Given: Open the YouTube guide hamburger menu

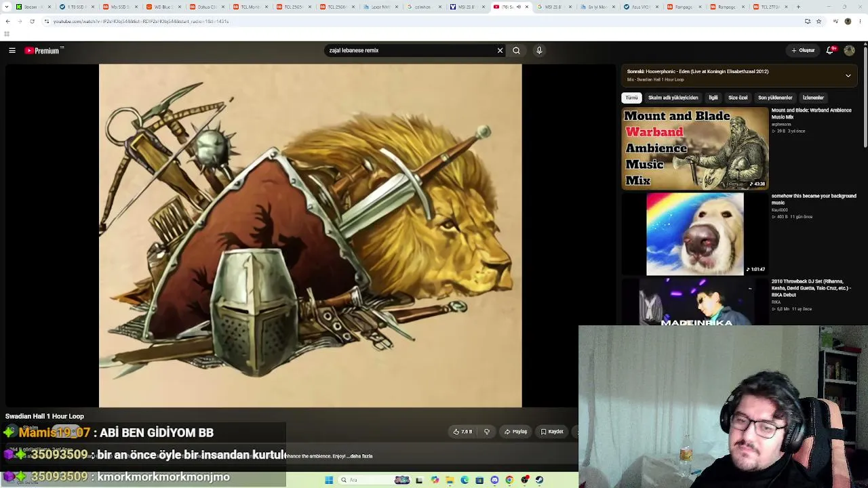Looking at the screenshot, I should [x=12, y=50].
